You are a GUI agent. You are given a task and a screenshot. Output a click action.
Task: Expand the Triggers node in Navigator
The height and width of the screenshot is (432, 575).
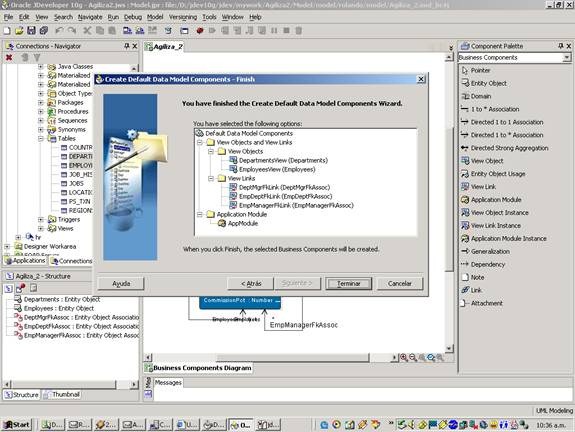pos(41,220)
